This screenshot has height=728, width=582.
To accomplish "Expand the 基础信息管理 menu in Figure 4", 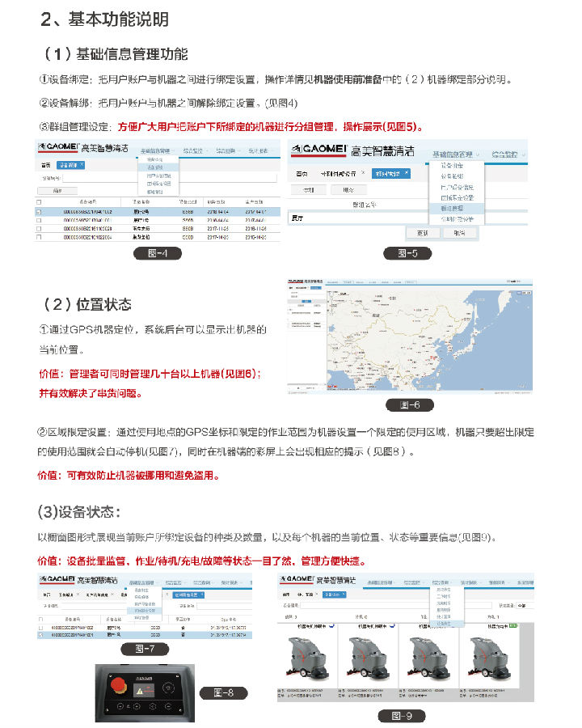I will (154, 151).
